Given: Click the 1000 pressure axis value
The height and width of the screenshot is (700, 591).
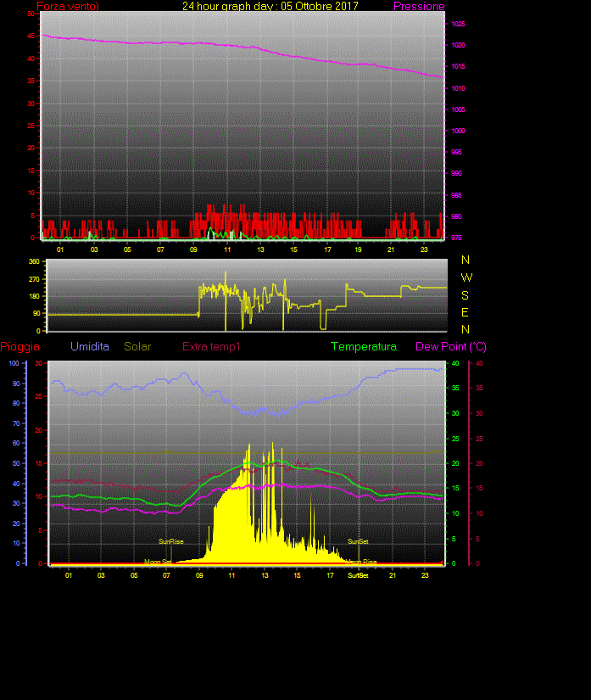Looking at the screenshot, I should pos(458,131).
